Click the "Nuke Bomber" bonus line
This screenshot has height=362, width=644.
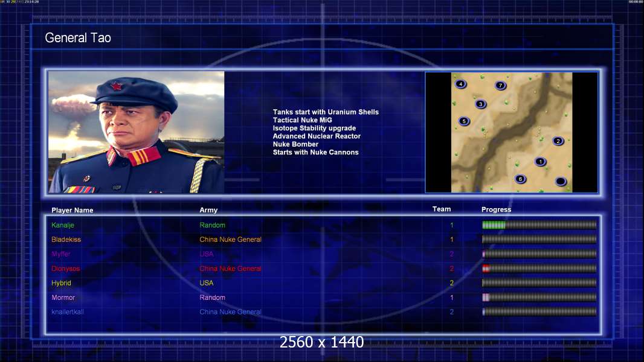click(295, 144)
